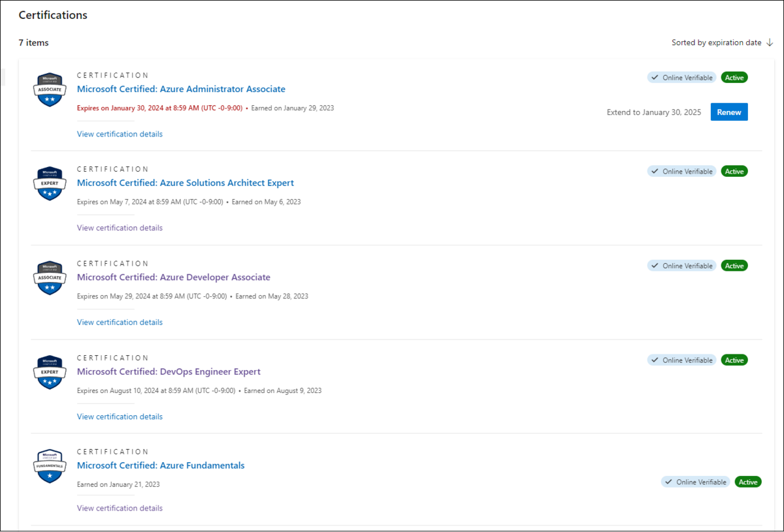Click Active status on Azure Developer Associate row

[x=734, y=266]
